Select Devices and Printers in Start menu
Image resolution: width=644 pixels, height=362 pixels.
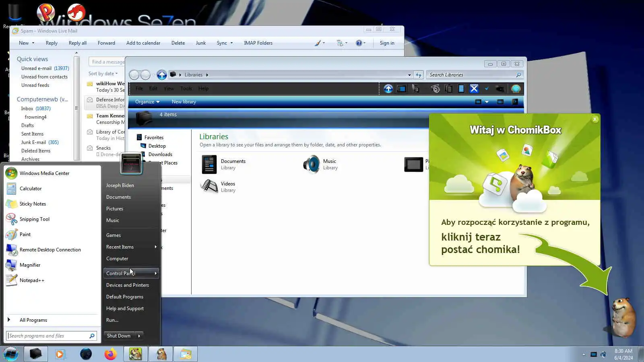131,285
